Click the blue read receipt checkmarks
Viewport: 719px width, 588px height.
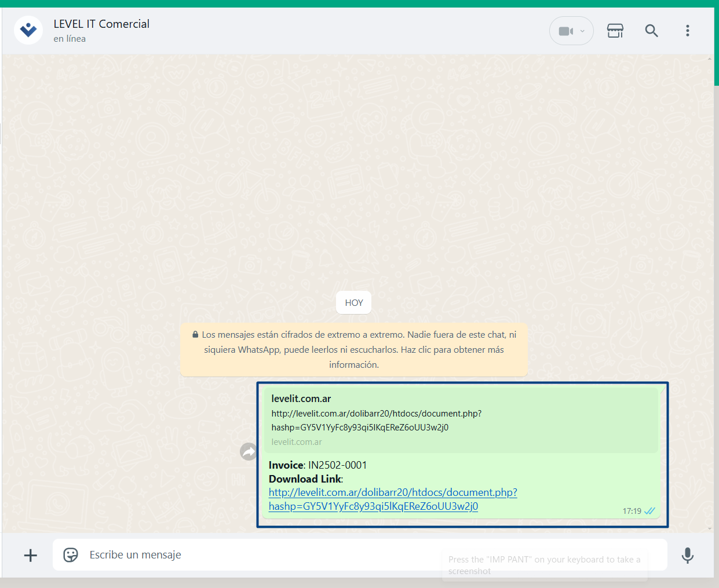tap(649, 511)
